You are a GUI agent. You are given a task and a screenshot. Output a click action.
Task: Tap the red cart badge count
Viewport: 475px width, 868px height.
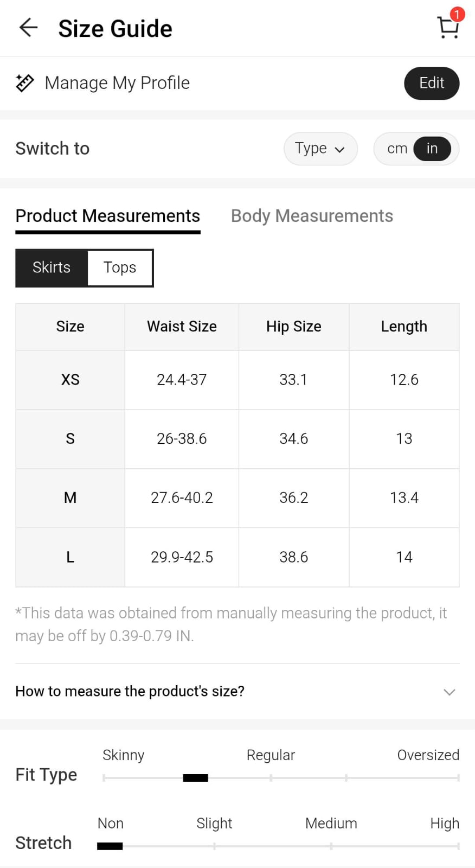(457, 15)
